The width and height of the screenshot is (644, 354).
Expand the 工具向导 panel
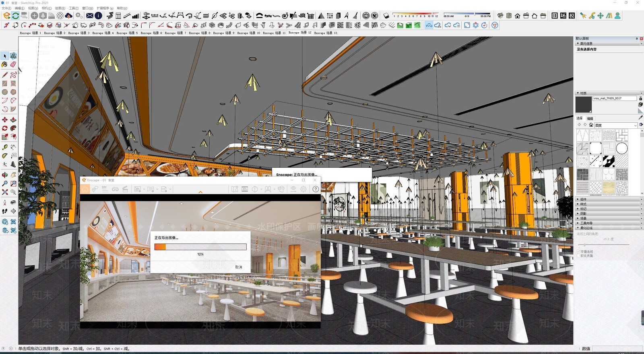609,223
